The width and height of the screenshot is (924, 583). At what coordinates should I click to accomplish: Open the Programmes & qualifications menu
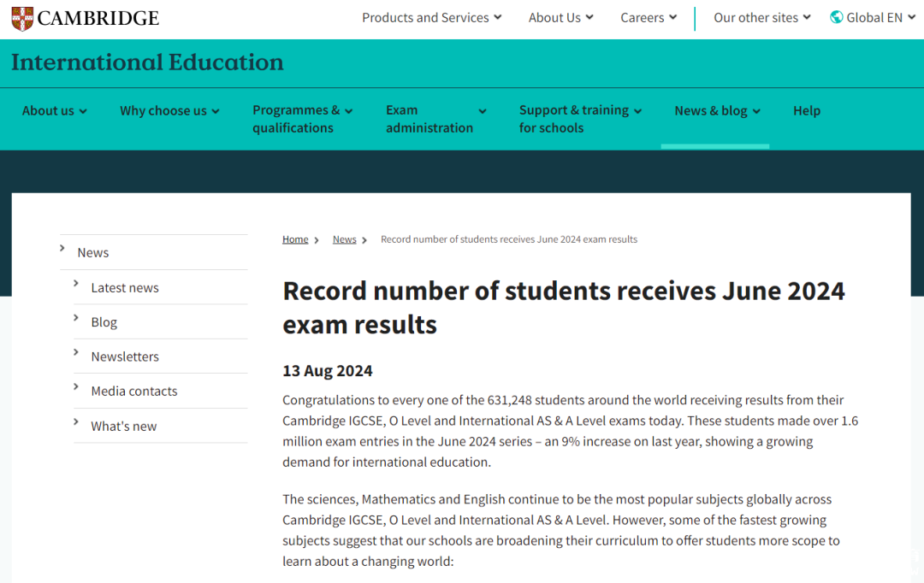click(302, 119)
